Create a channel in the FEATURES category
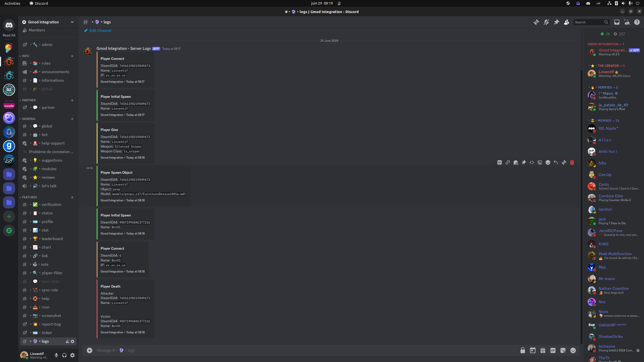 click(x=72, y=197)
